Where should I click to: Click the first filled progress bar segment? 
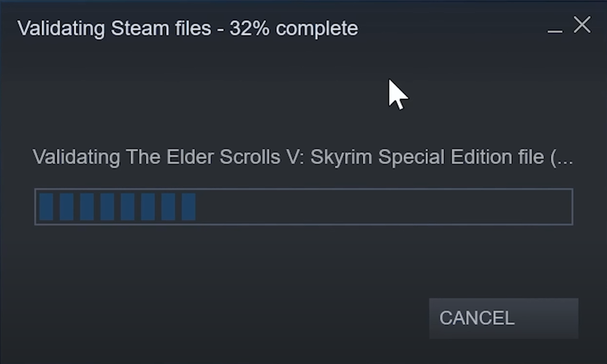click(x=46, y=207)
